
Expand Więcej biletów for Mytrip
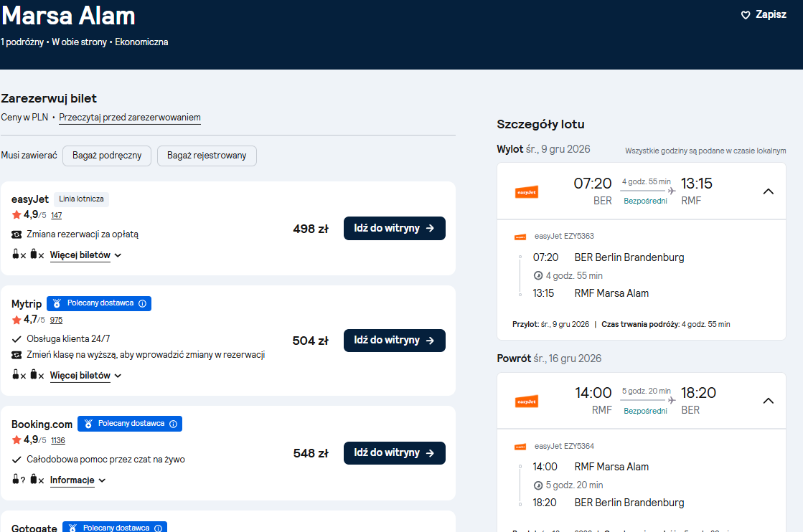(85, 376)
